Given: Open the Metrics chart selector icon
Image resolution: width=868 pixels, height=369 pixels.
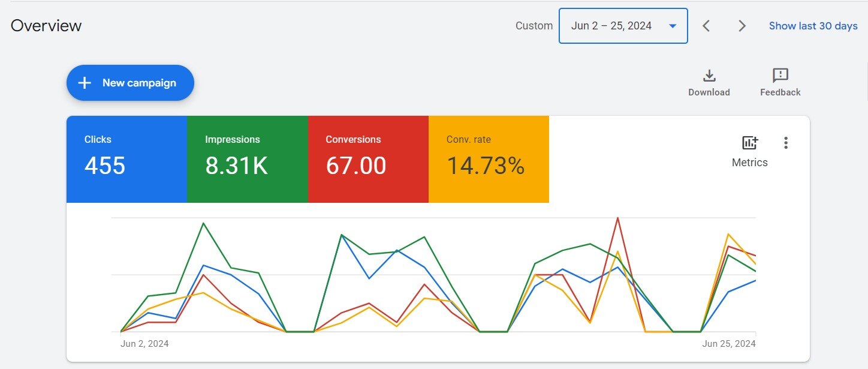Looking at the screenshot, I should (750, 143).
